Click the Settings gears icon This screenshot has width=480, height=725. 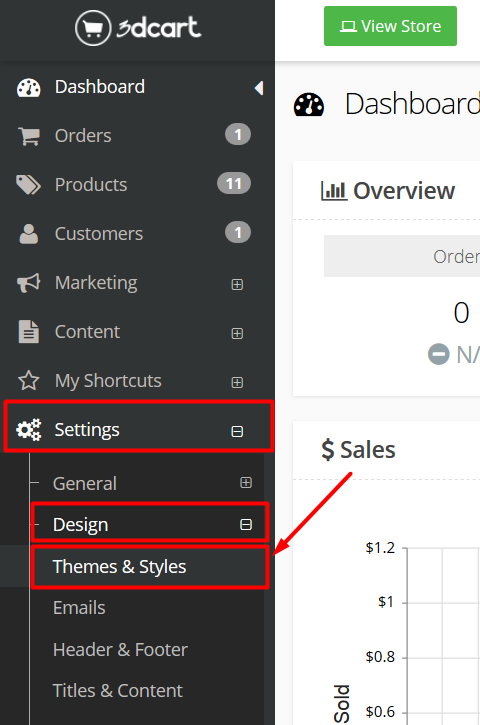[29, 430]
